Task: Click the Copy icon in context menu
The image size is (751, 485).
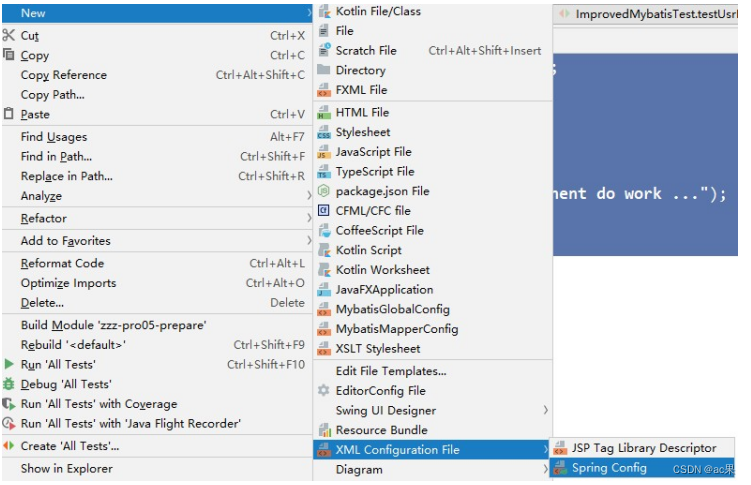Action: (x=9, y=54)
